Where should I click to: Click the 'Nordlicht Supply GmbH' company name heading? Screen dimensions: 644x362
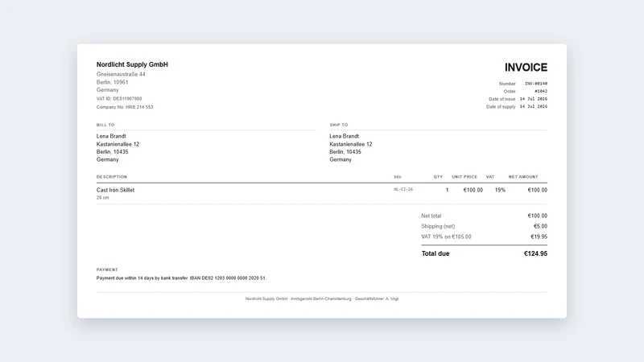coord(132,64)
